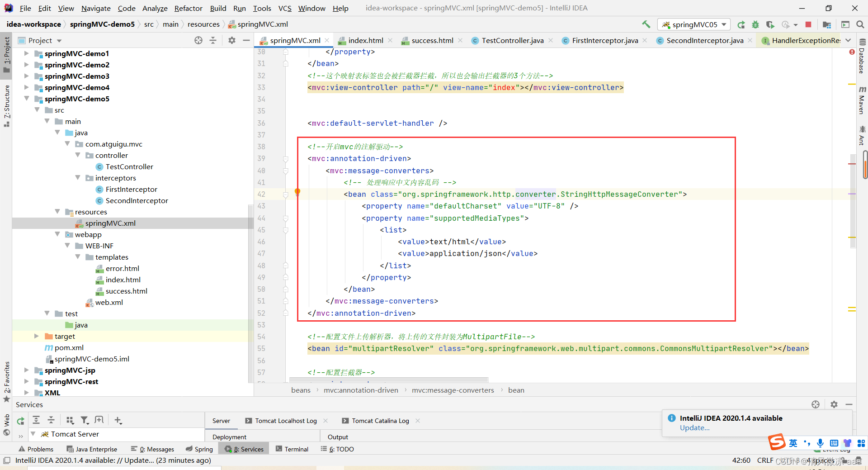Switch to Tomcat Catalina Log tab
This screenshot has width=868, height=470.
[x=380, y=421]
